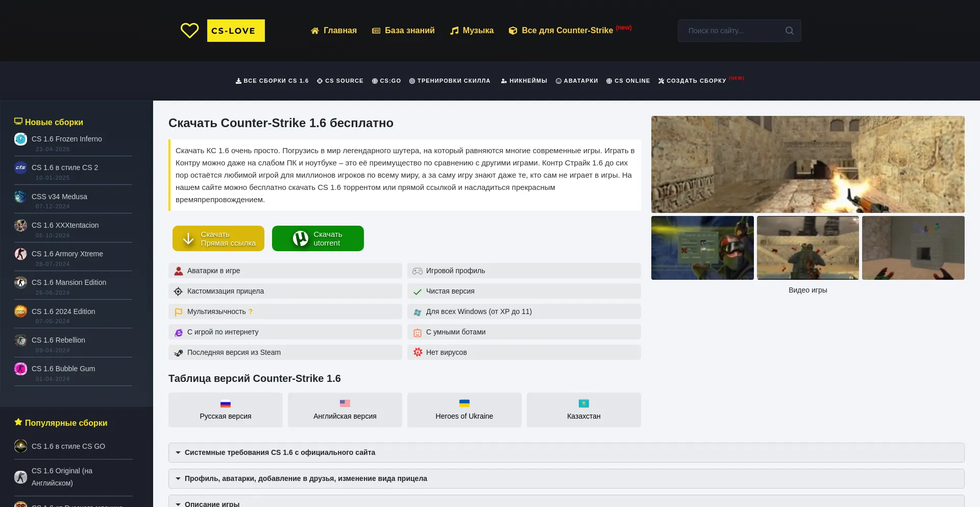The height and width of the screenshot is (507, 980).
Task: Expand the 'Профиль, аватарки' section
Action: coord(305,478)
